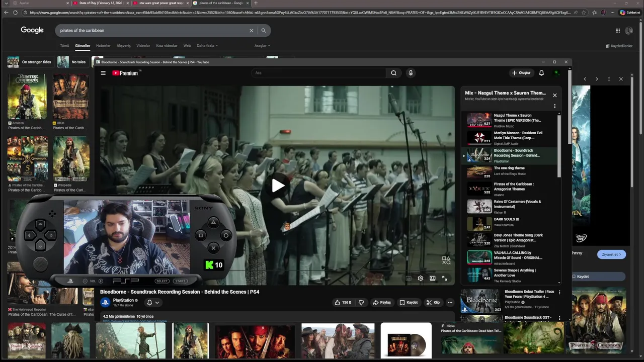
Task: Open more actions ellipsis under video
Action: [450, 303]
